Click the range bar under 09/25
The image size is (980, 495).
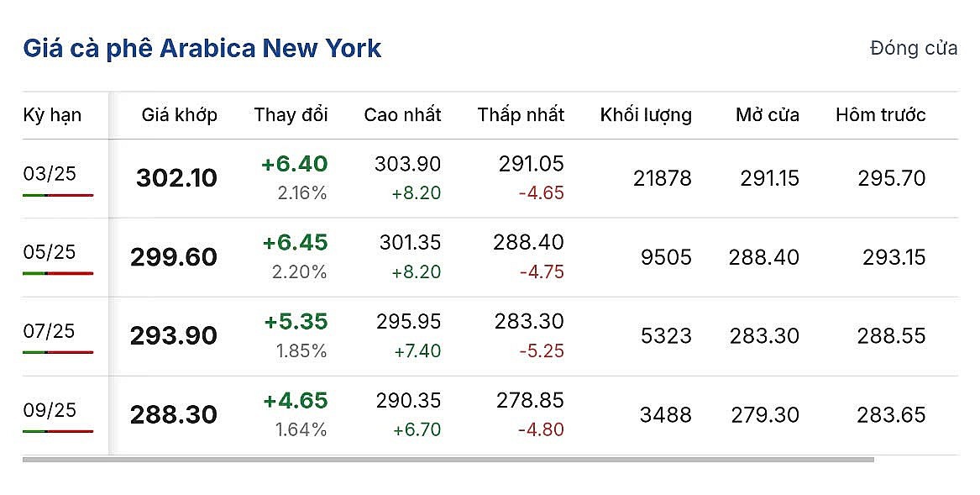tap(58, 431)
